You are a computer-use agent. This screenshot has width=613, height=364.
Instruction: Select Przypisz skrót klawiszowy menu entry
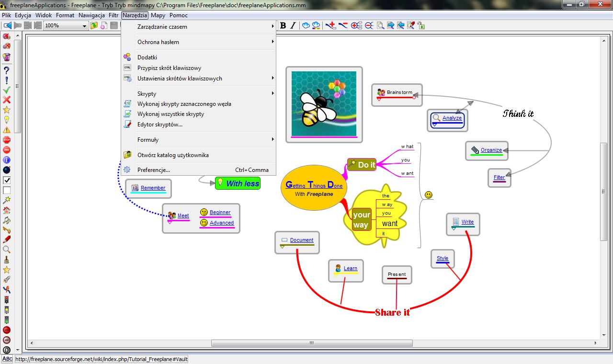pyautogui.click(x=199, y=68)
